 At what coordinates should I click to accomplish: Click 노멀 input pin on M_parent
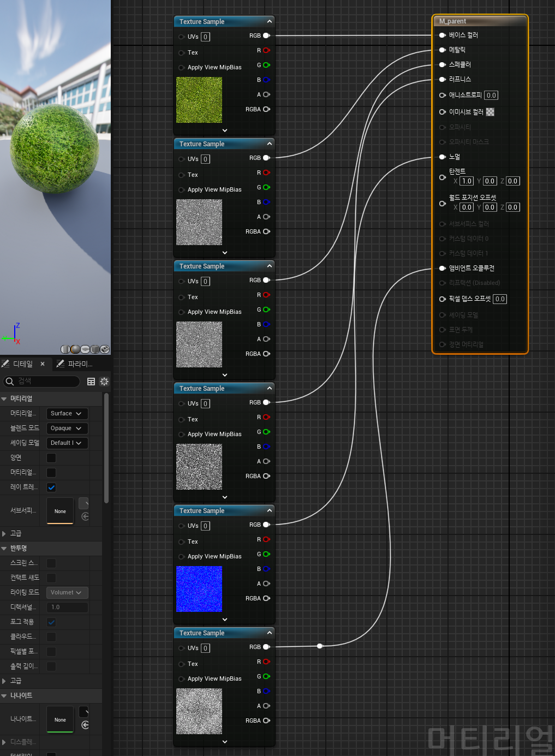click(x=443, y=157)
